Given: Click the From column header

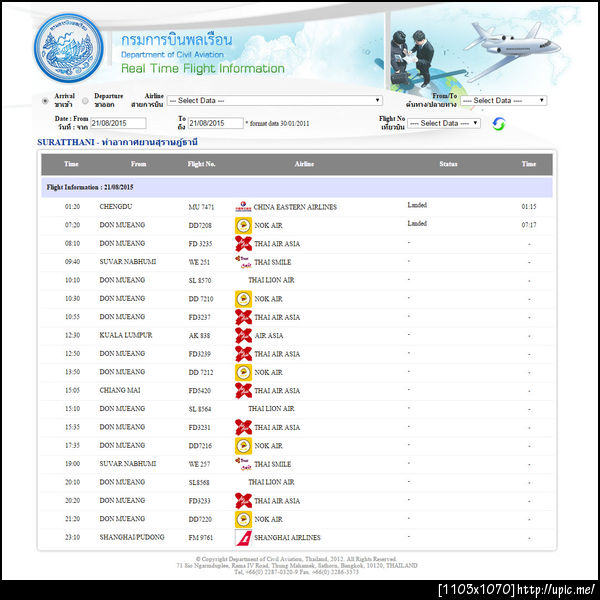Looking at the screenshot, I should point(139,164).
